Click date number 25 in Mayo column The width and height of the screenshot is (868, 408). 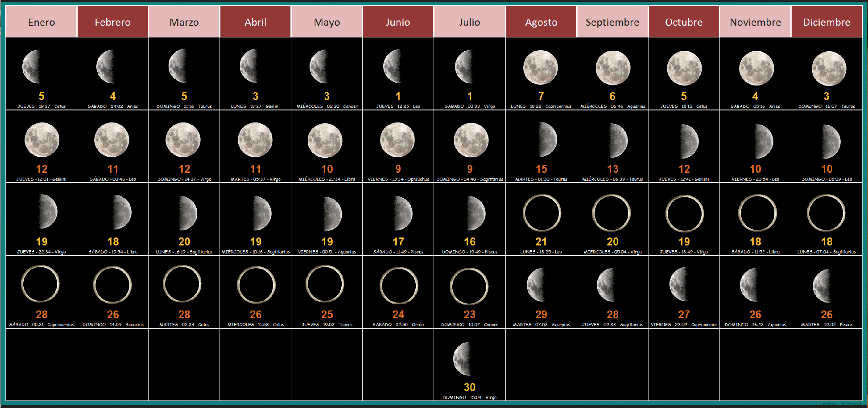[327, 315]
